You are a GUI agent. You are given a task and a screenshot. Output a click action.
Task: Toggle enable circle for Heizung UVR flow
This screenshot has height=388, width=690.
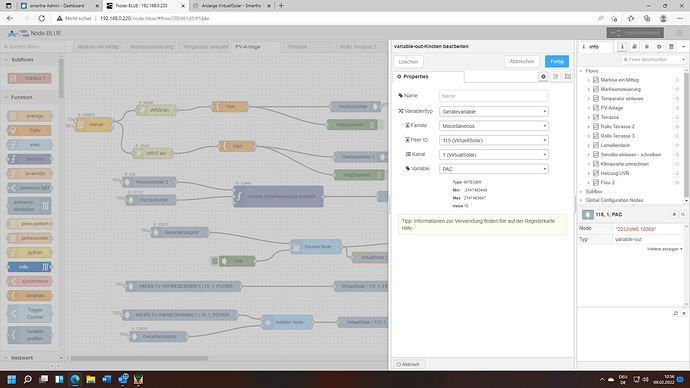677,173
